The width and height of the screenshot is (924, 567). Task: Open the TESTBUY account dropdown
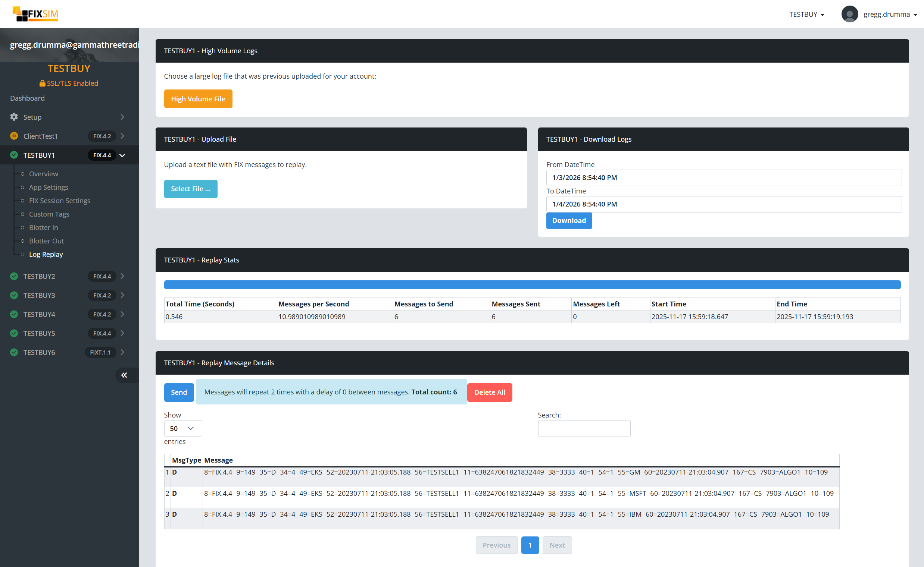(x=806, y=14)
